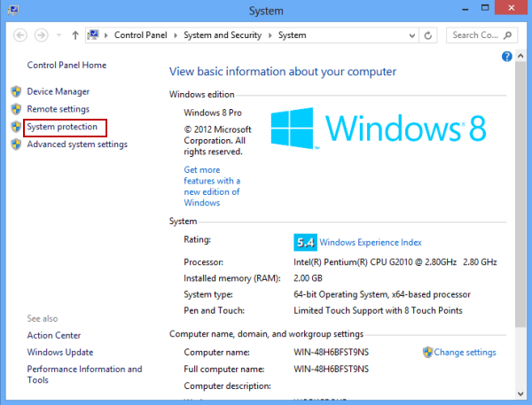Minimize the System window

(x=465, y=9)
